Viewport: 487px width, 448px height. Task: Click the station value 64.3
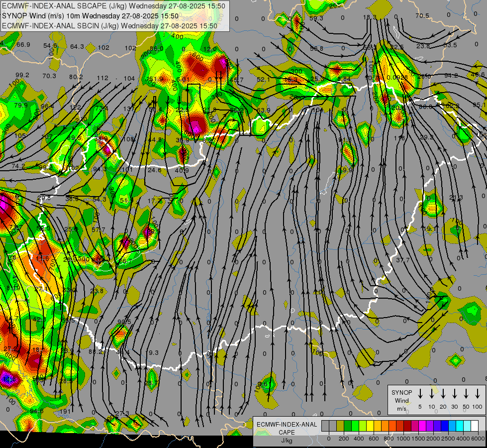77,47
